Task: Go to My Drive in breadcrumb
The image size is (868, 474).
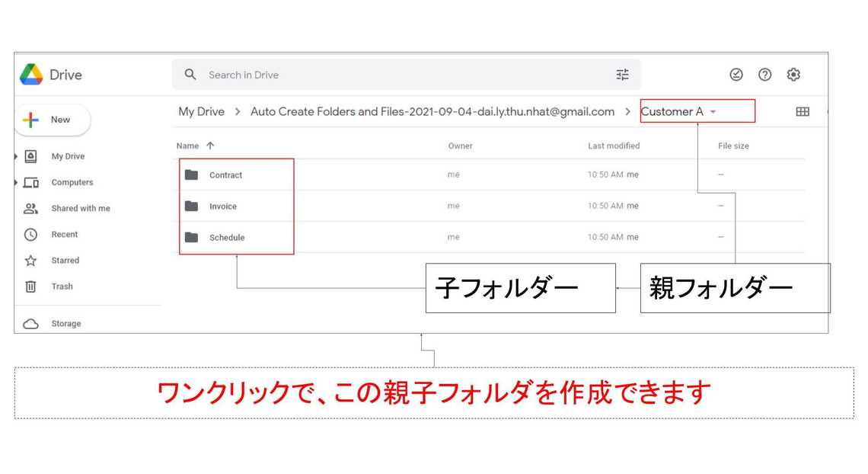Action: tap(201, 112)
